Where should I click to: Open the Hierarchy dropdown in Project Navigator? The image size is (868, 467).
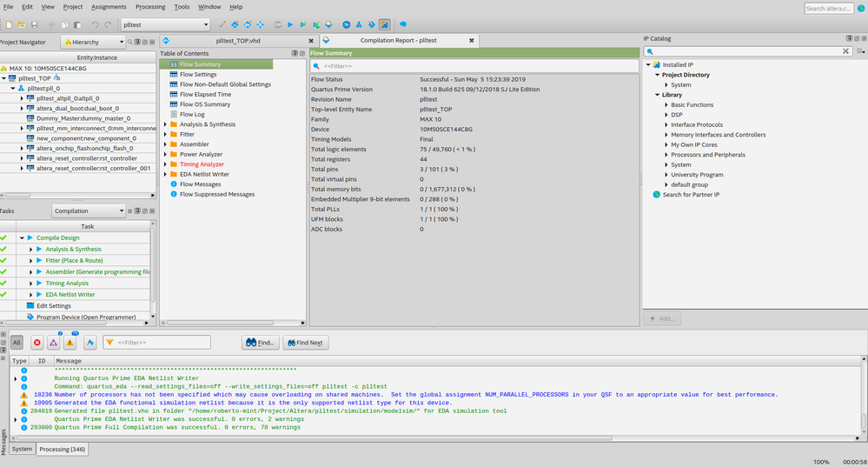93,42
